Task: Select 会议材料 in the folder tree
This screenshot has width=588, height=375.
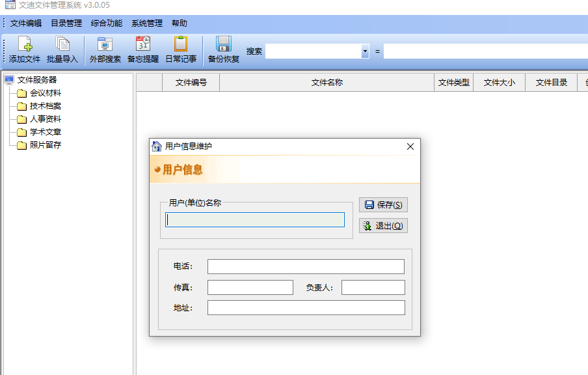Action: [x=46, y=93]
